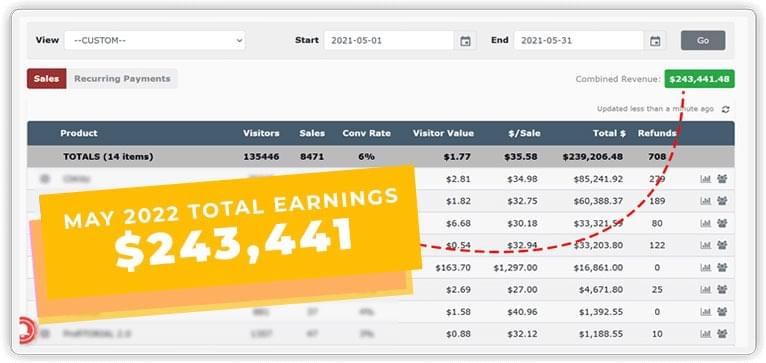Open affiliates icon for $85,241.92 row
The height and width of the screenshot is (363, 766).
pos(722,179)
